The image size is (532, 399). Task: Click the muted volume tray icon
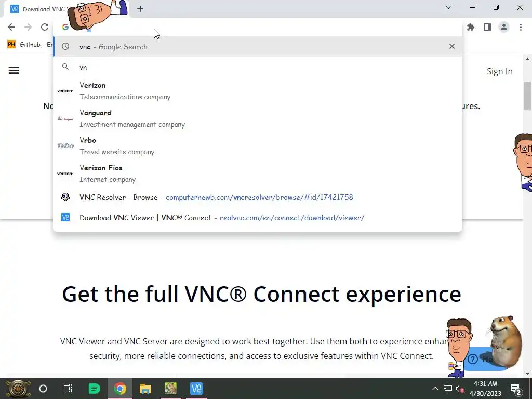[460, 389]
